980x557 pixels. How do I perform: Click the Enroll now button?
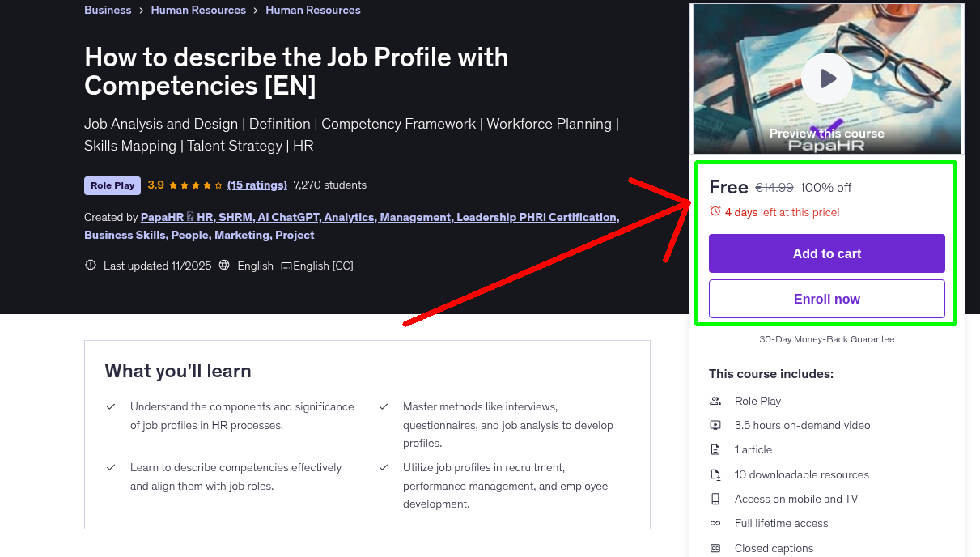pyautogui.click(x=826, y=298)
